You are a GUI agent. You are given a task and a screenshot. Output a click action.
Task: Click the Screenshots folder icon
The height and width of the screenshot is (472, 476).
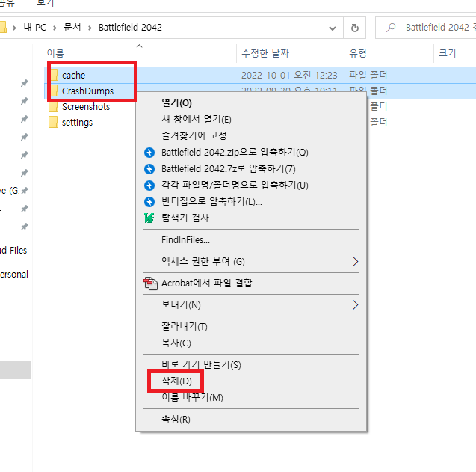pos(54,107)
